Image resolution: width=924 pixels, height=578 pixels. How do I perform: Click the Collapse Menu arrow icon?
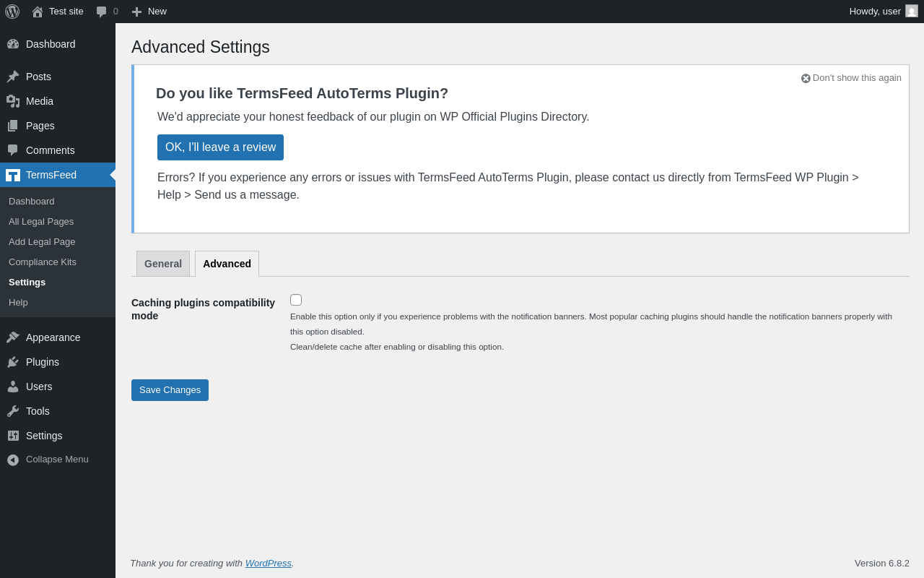pos(13,460)
